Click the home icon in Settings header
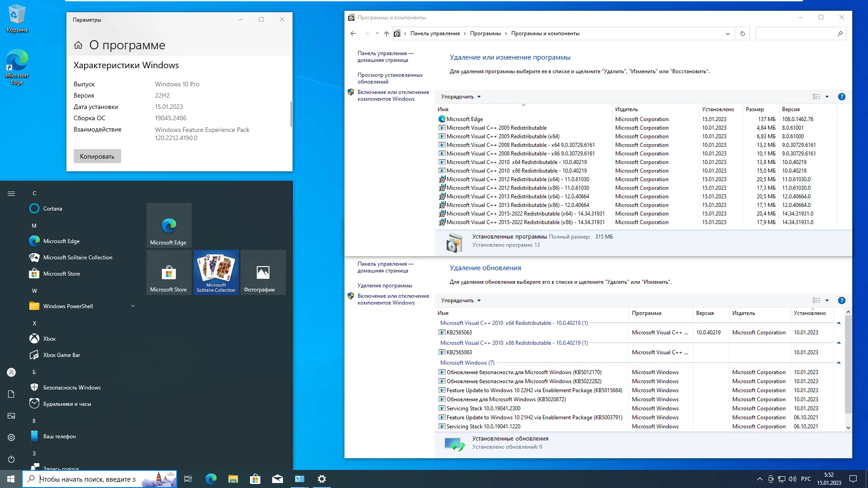868x488 pixels. (x=78, y=45)
